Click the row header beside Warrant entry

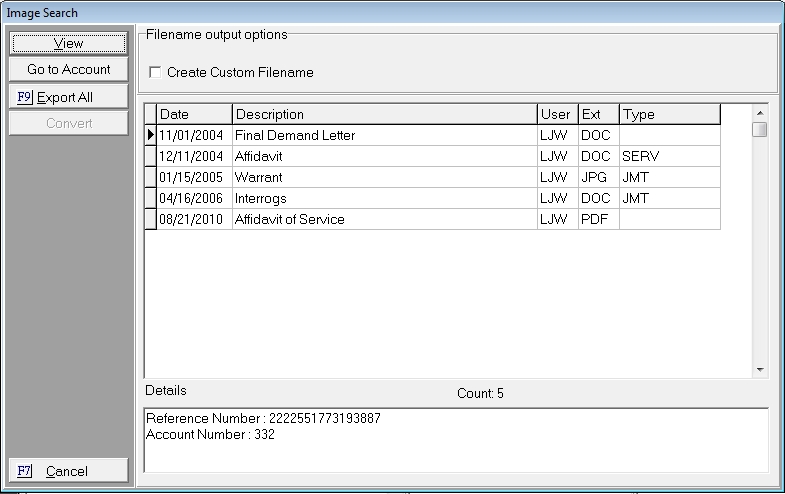pyautogui.click(x=151, y=177)
